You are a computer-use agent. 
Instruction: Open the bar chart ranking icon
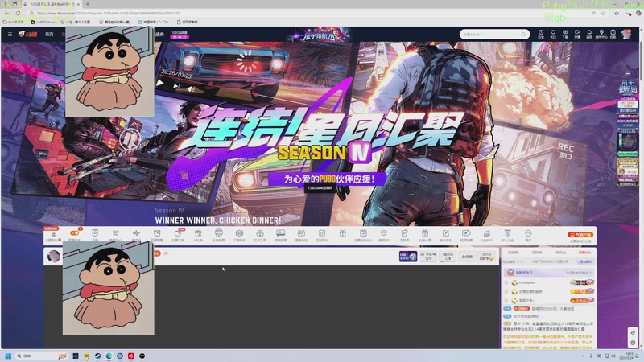point(487,235)
